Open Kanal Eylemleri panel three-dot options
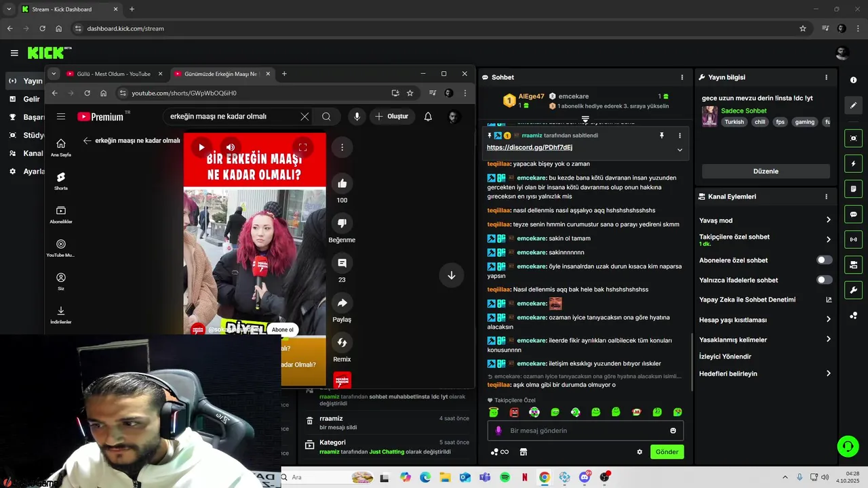This screenshot has height=488, width=868. click(826, 197)
